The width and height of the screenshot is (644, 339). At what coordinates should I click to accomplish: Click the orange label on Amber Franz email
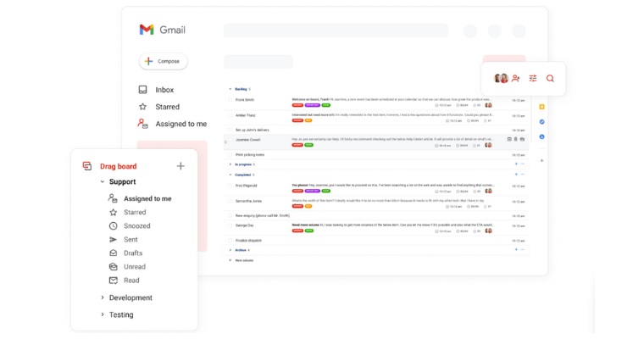click(x=308, y=120)
